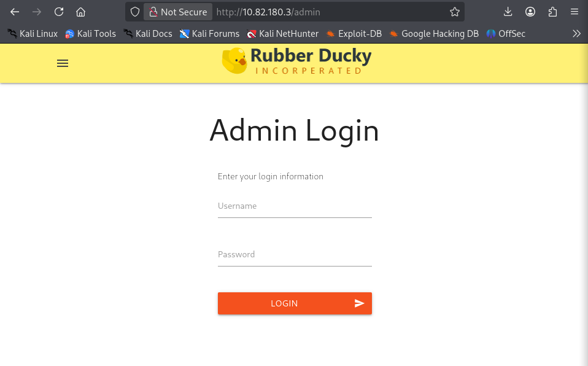Click the Admin Login heading
The image size is (588, 366).
tap(295, 131)
